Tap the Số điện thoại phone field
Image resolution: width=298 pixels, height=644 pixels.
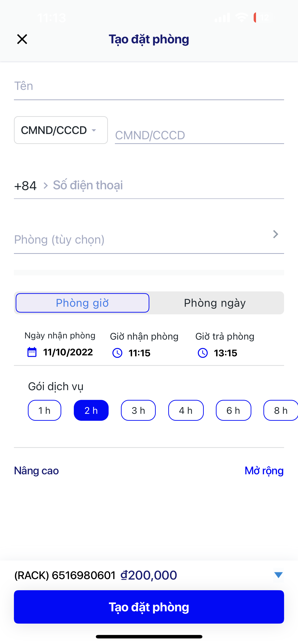(x=168, y=185)
